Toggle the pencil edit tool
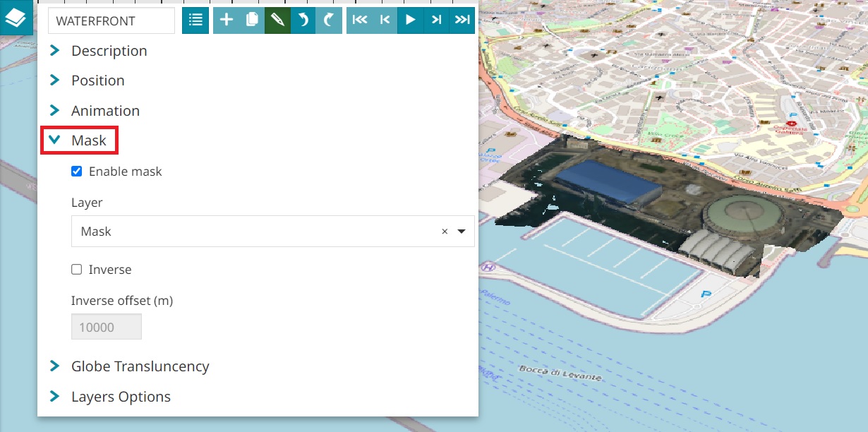 [277, 20]
